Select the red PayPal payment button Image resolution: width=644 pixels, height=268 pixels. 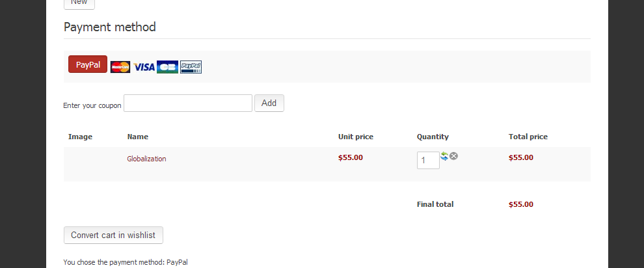tap(88, 64)
